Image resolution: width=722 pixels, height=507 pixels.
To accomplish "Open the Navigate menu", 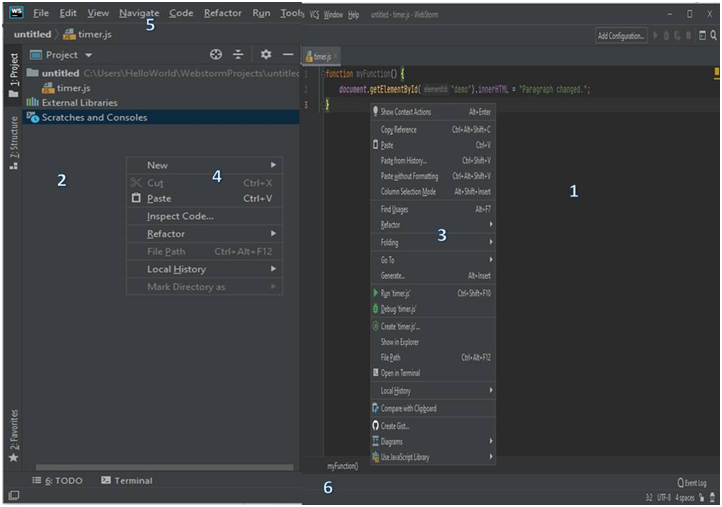I will tap(138, 13).
